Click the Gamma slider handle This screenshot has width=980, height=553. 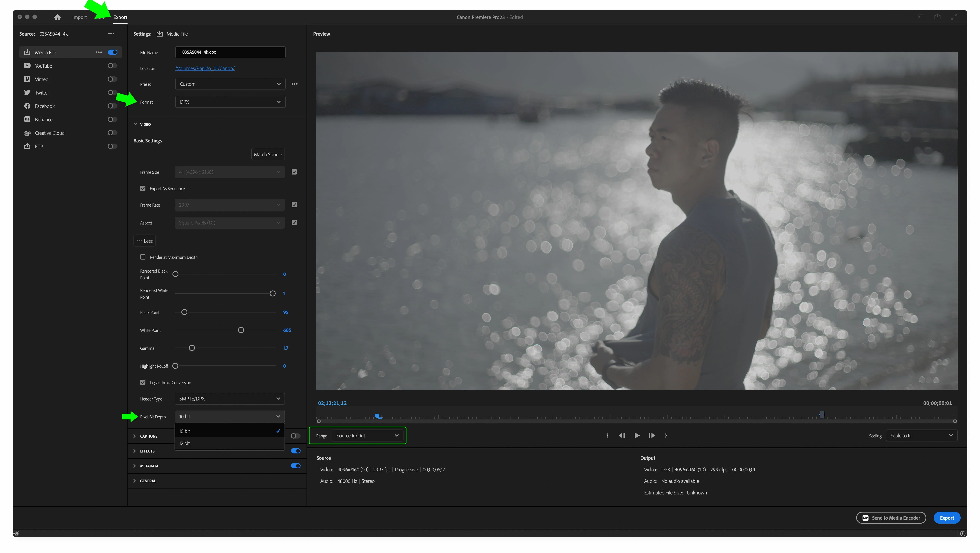[x=192, y=348]
